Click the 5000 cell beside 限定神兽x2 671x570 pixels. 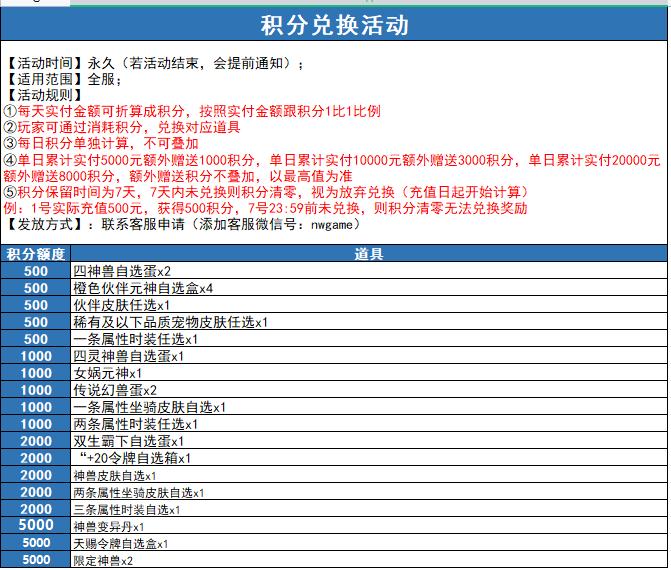tap(36, 560)
